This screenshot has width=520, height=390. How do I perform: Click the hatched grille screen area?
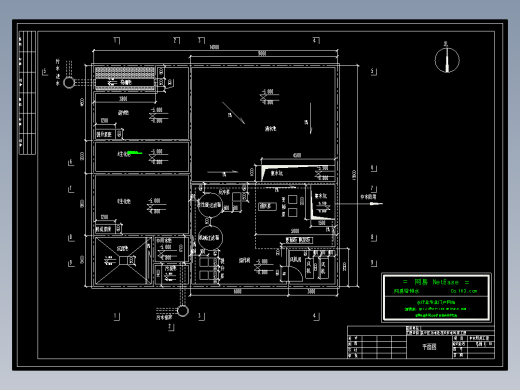click(x=125, y=73)
